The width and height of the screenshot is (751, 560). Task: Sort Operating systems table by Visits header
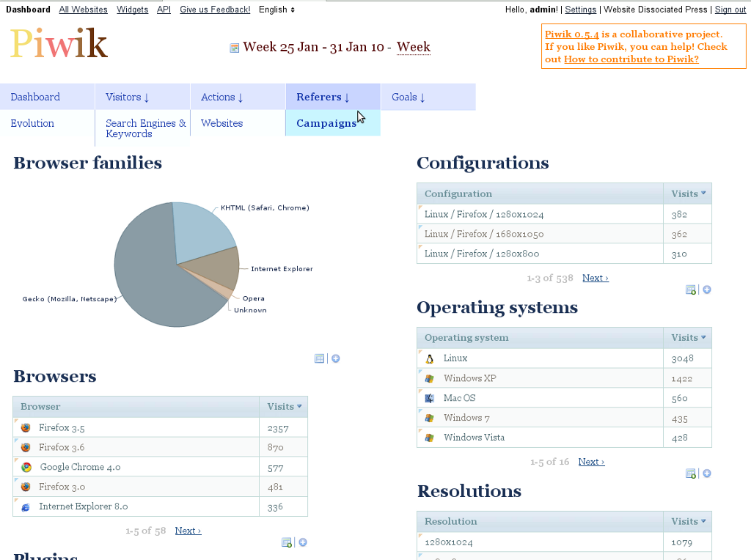click(x=688, y=338)
